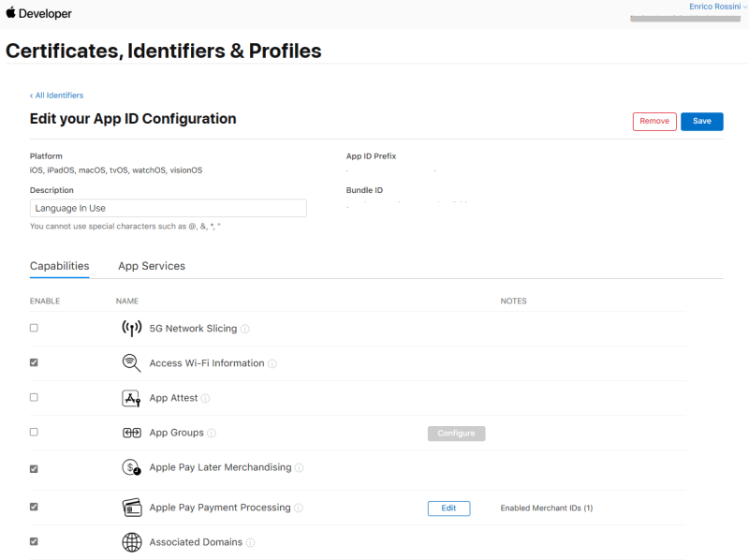Image resolution: width=749 pixels, height=560 pixels.
Task: Switch to the Capabilities tab
Action: click(x=60, y=266)
